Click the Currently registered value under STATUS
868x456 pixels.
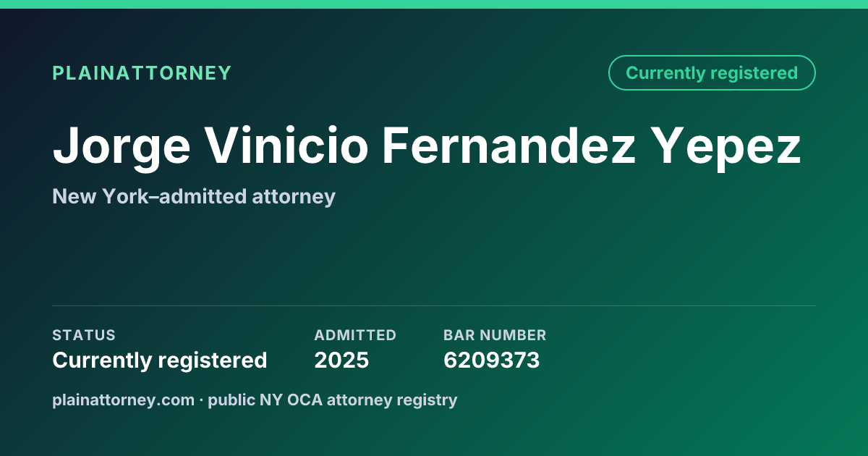point(160,360)
